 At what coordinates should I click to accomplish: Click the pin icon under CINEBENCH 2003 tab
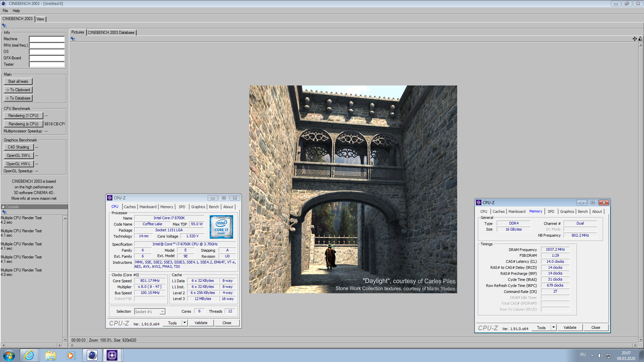4,25
